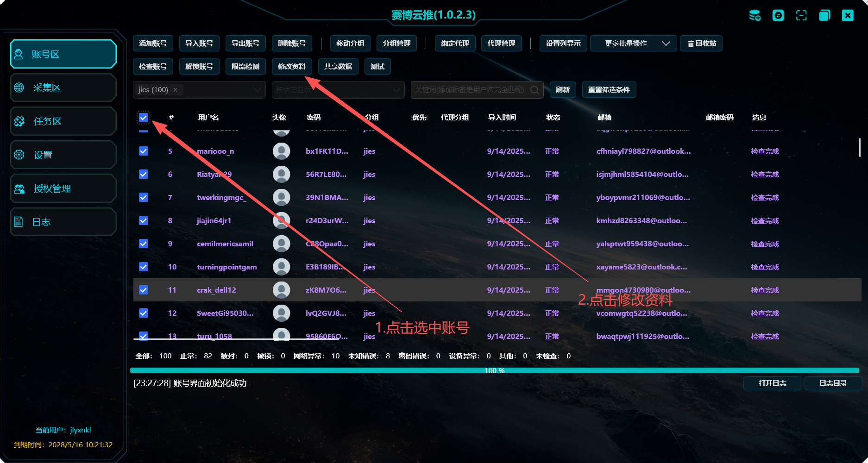The image size is (868, 463).
Task: Toggle the select-all checkbox in table header
Action: point(144,118)
